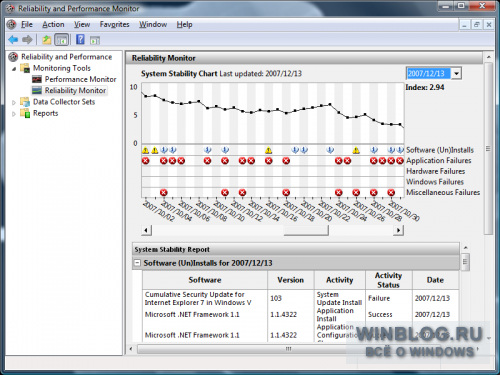Open the date dropdown showing 2007/12/13
500x375 pixels.
[x=456, y=73]
